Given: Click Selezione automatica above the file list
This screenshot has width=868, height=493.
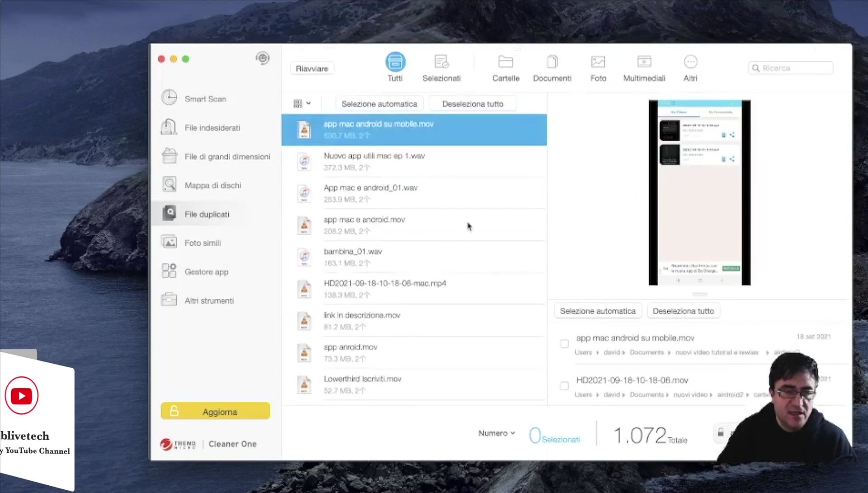Looking at the screenshot, I should coord(379,104).
